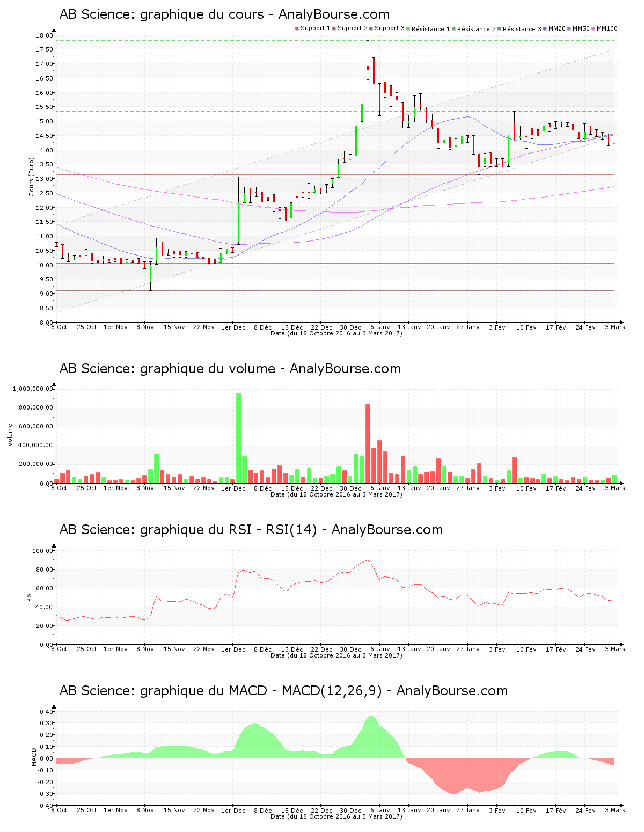Viewport: 644px width, 832px height.
Task: Click '27 Janv' date on MACD chart axis
Action: click(468, 810)
